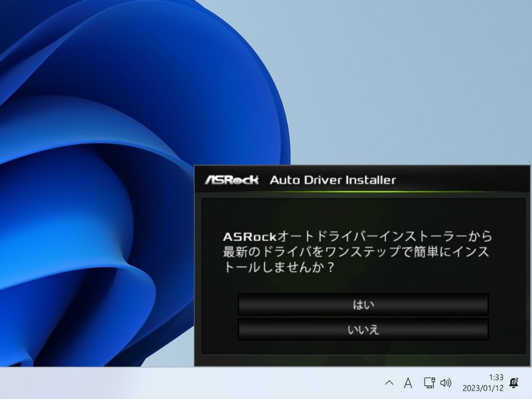The height and width of the screenshot is (399, 532).
Task: Toggle the IME input mode A indicator
Action: coord(408,383)
